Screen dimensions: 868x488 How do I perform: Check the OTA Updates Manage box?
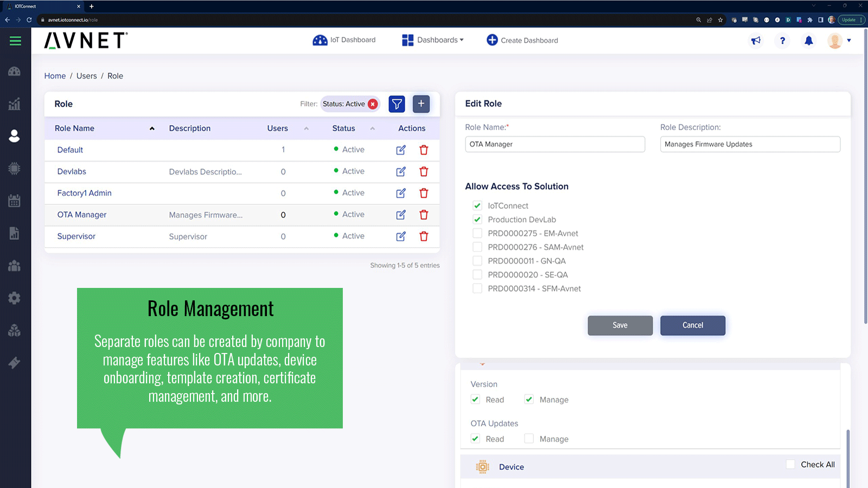coord(529,439)
